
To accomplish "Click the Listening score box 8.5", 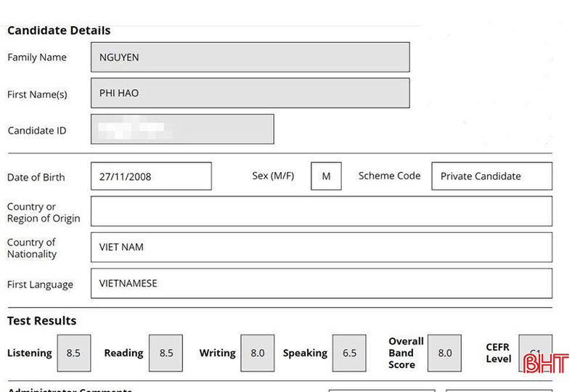I will [73, 353].
